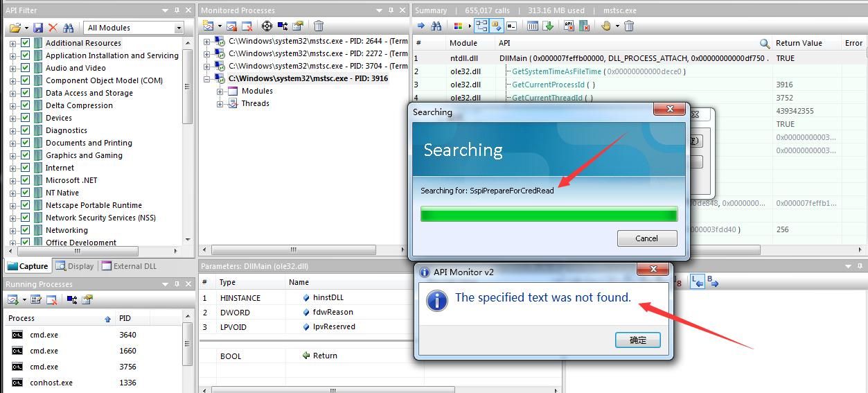Click crosshair target icon in Monitored Processes

click(267, 26)
